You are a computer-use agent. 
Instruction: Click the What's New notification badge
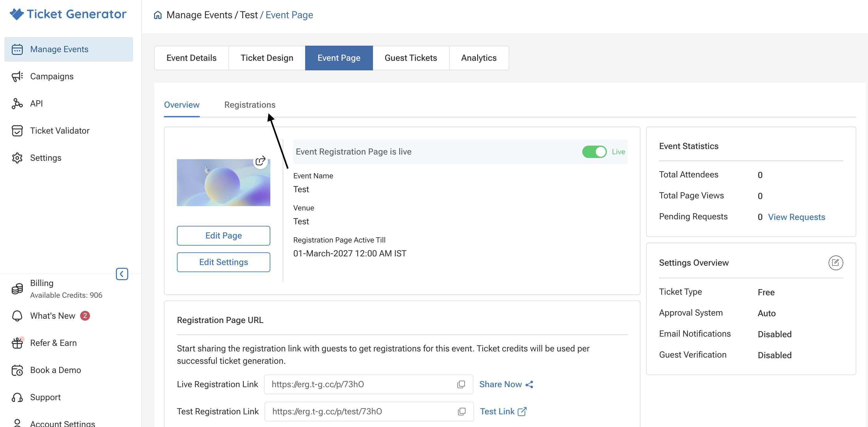pos(85,316)
